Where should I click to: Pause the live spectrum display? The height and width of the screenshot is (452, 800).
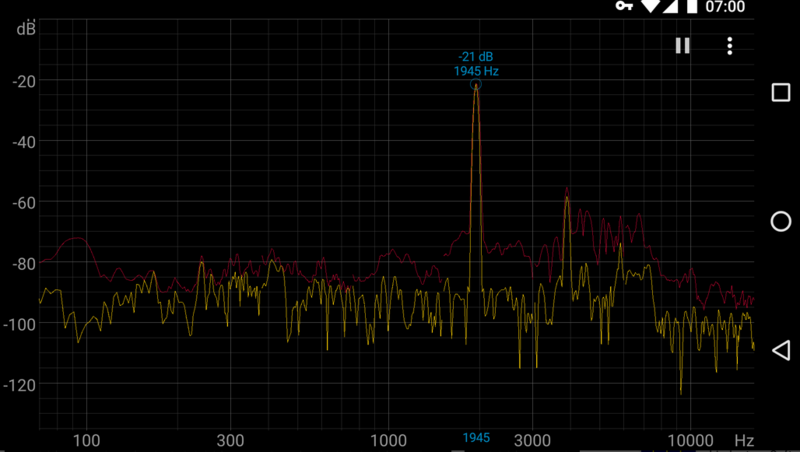click(x=683, y=46)
